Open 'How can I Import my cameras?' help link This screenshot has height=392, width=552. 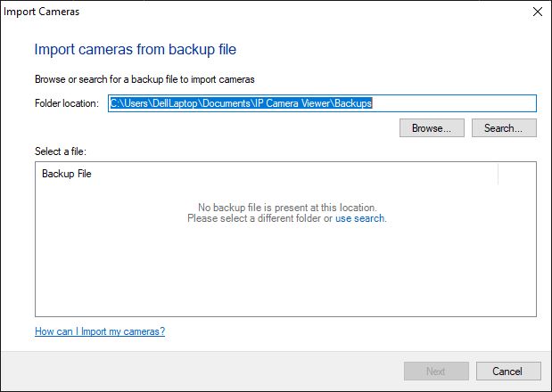tap(100, 331)
